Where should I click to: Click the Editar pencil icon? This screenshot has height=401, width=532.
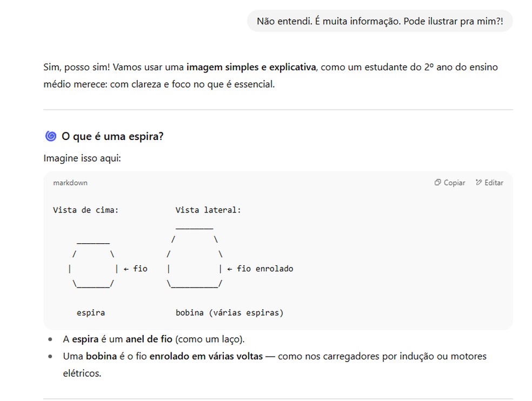click(478, 183)
